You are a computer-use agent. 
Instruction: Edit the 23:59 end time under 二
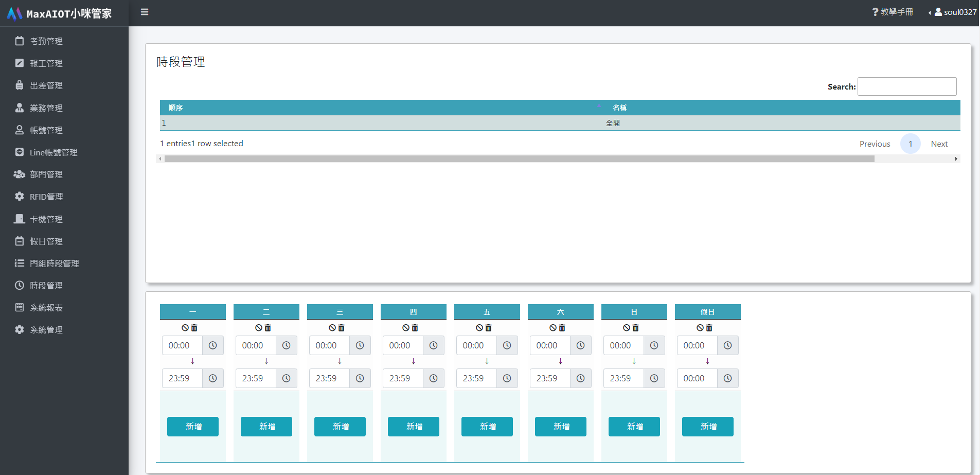(256, 378)
